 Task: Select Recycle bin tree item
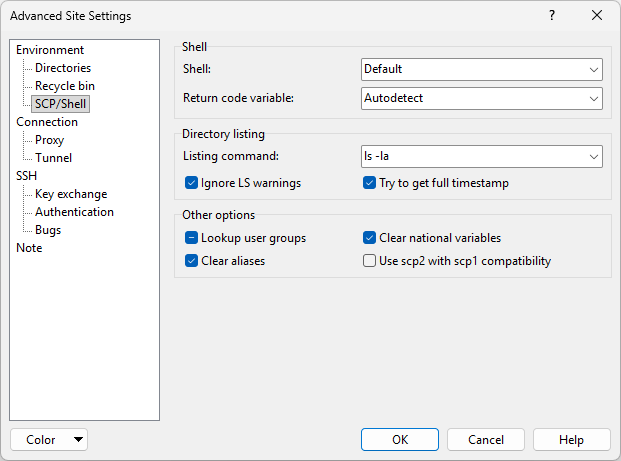point(65,86)
